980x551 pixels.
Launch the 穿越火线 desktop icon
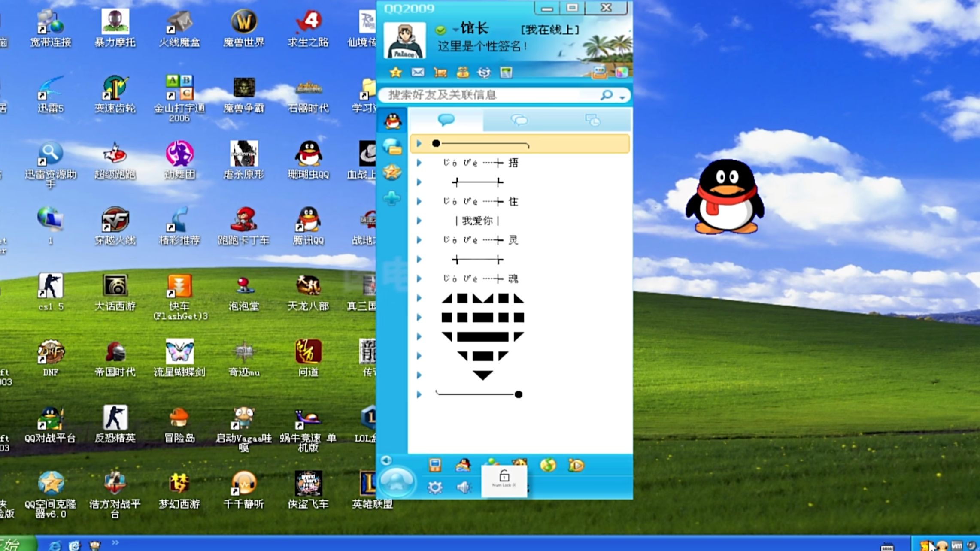click(x=115, y=226)
